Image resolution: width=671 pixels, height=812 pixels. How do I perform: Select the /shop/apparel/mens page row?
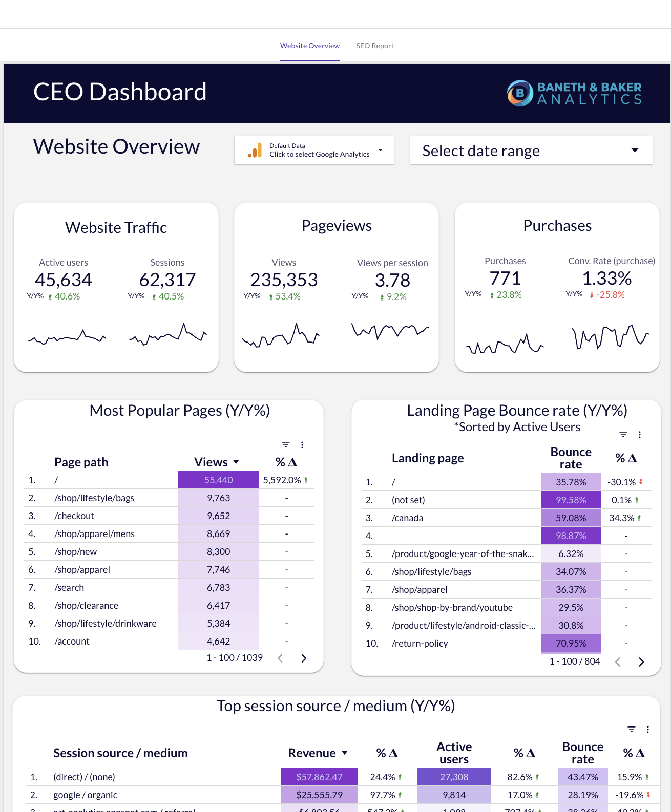[169, 534]
